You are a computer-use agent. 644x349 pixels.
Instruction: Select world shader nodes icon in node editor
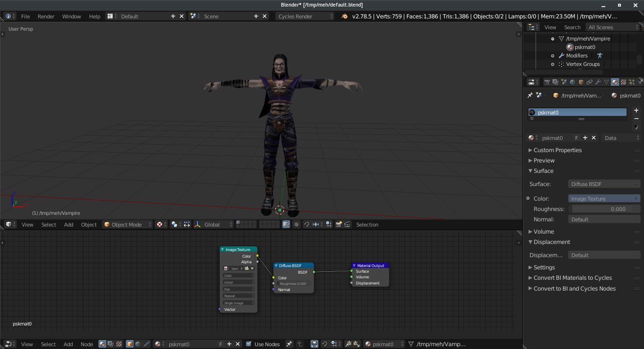point(138,344)
